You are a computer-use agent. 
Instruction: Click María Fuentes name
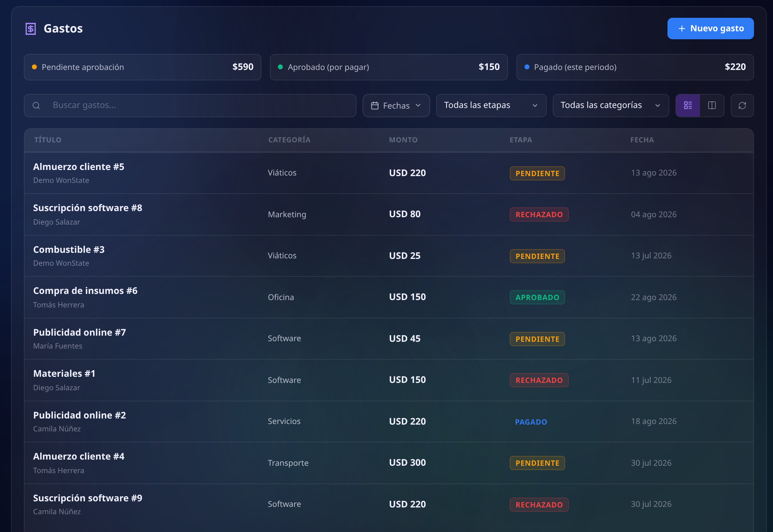pos(58,346)
